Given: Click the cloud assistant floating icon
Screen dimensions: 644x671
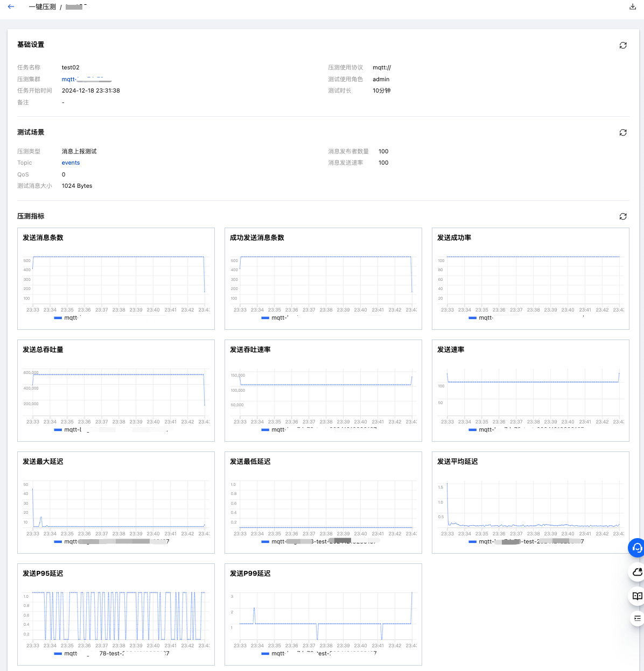Looking at the screenshot, I should (x=637, y=572).
